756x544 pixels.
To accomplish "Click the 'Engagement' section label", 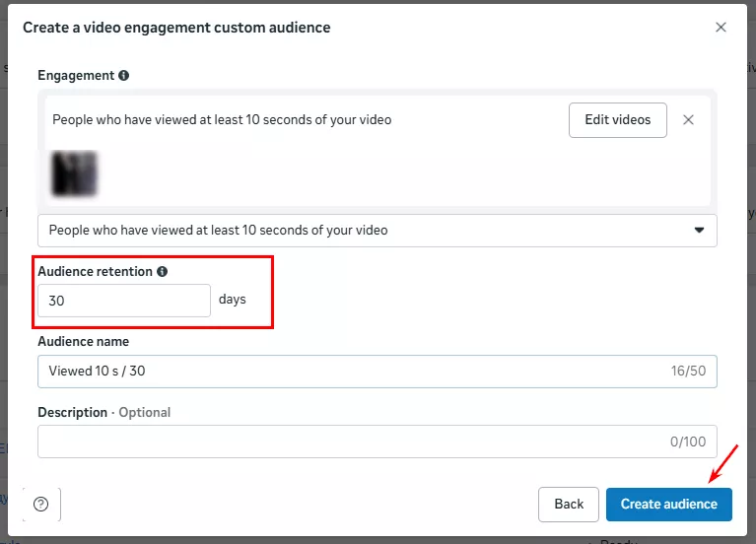I will pyautogui.click(x=75, y=75).
